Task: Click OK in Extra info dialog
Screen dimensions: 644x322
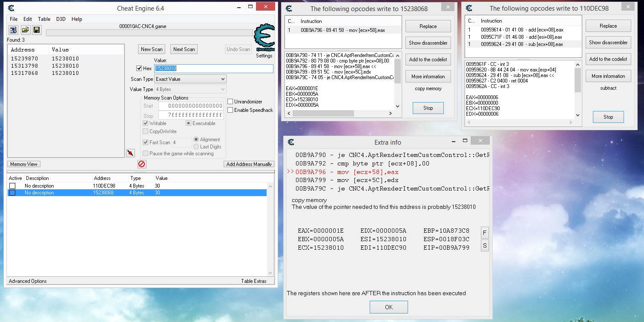Action: point(388,307)
